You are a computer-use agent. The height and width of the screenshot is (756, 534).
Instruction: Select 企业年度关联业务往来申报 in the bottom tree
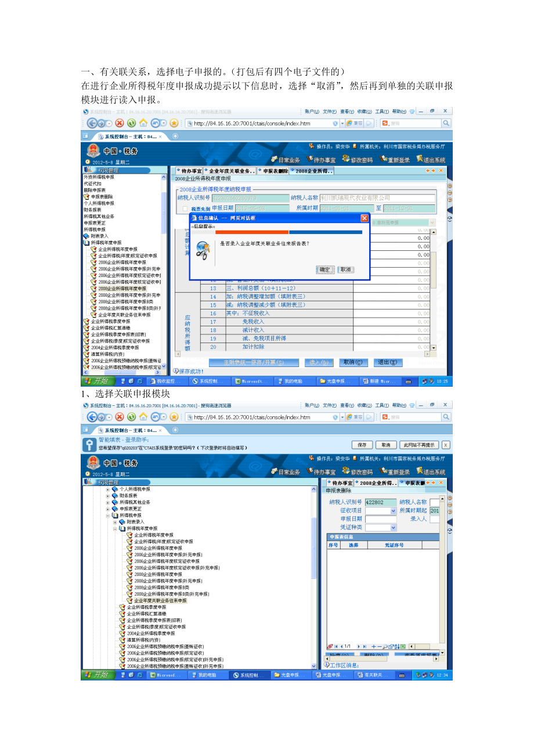tap(161, 600)
